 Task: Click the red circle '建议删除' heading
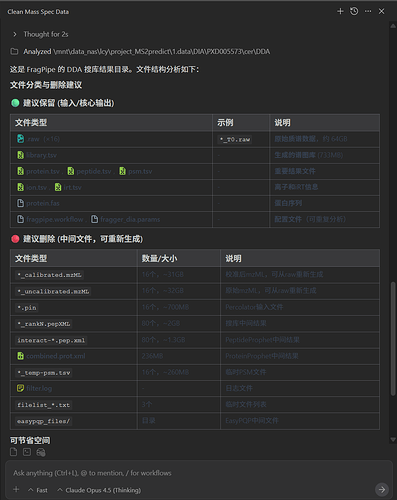[x=77, y=239]
